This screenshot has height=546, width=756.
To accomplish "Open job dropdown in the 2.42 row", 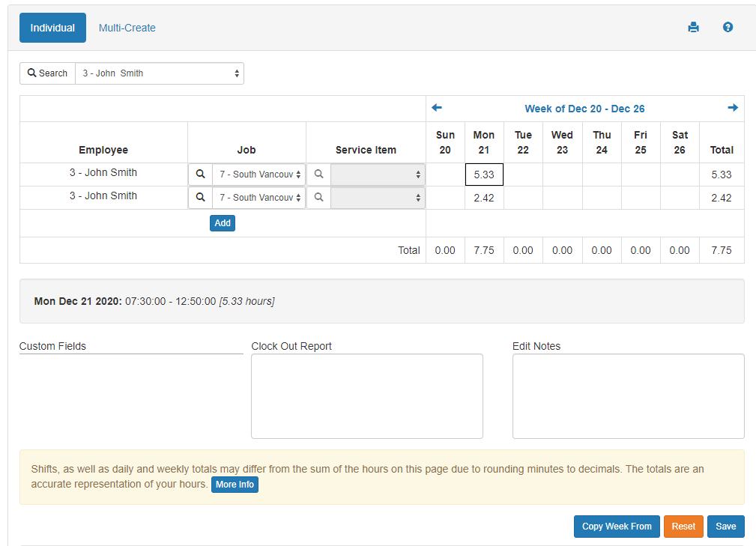I will click(259, 197).
